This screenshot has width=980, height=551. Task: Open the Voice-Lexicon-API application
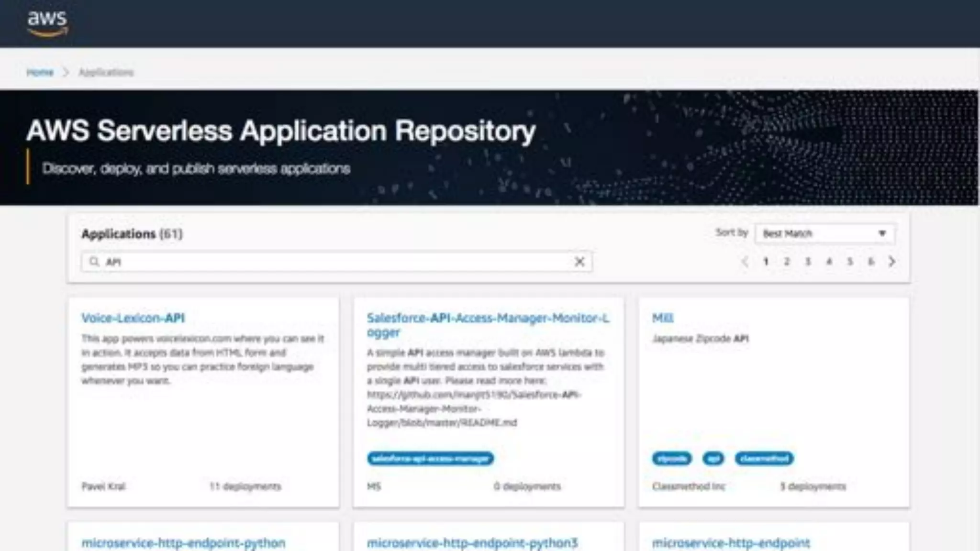coord(133,318)
